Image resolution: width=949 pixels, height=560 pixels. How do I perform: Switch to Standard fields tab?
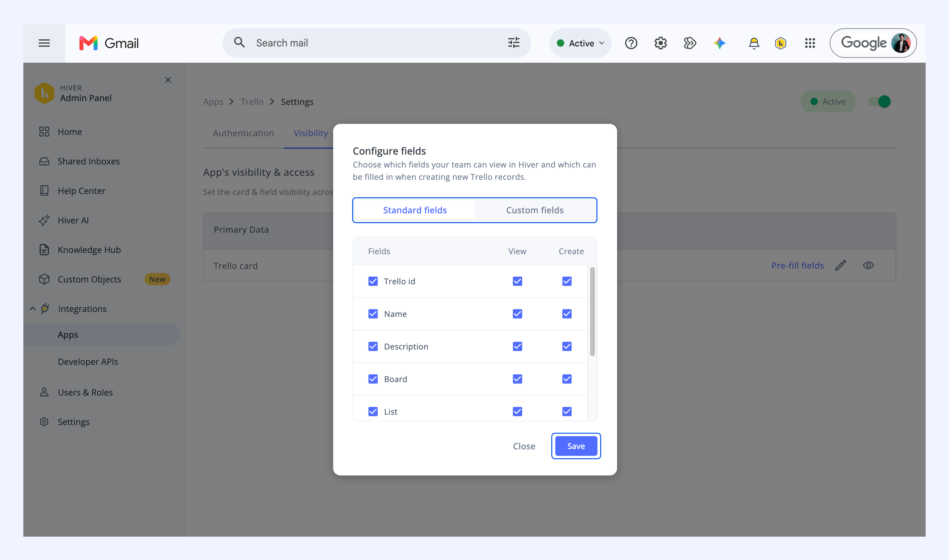click(x=415, y=210)
